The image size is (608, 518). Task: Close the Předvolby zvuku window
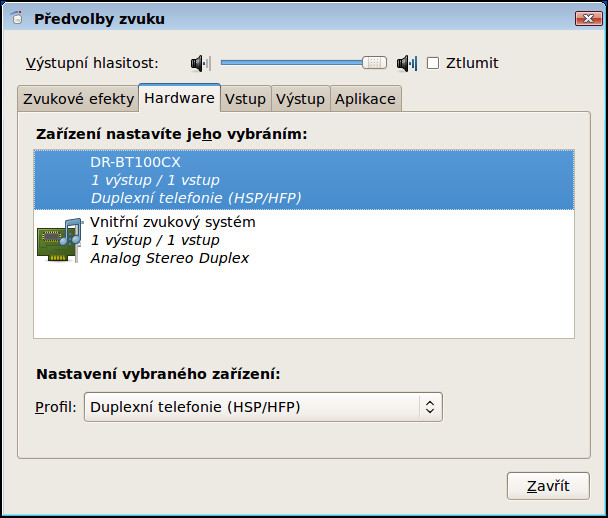point(588,18)
